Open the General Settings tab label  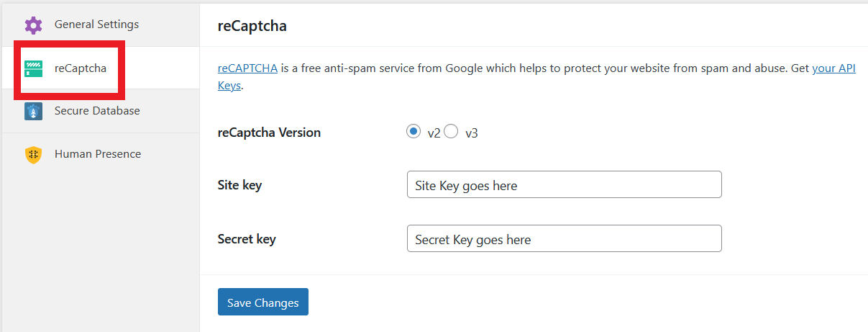pyautogui.click(x=96, y=24)
